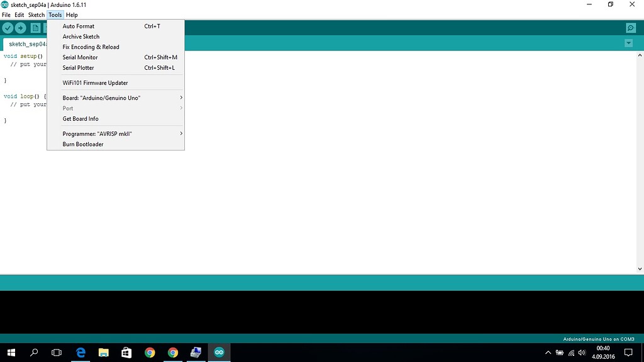This screenshot has width=644, height=362.
Task: Click the Arduino IDE taskbar icon
Action: pos(219,353)
